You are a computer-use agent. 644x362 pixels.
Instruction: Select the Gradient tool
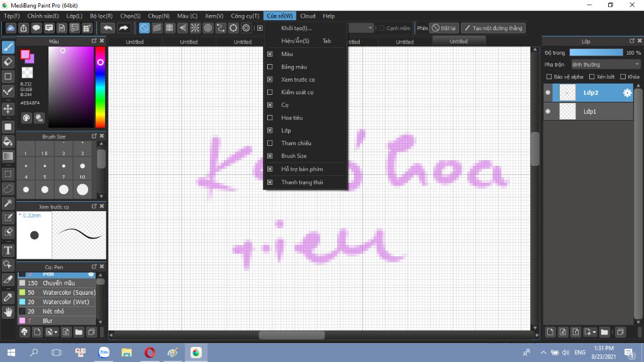click(x=8, y=156)
